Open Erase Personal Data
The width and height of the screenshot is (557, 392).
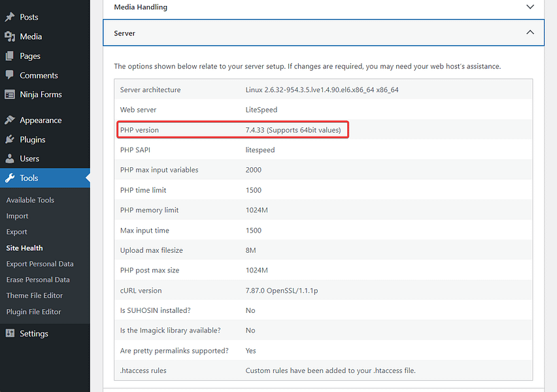click(x=38, y=280)
